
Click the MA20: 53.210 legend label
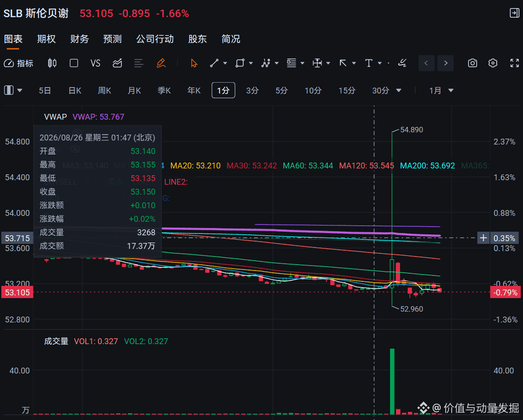[195, 166]
